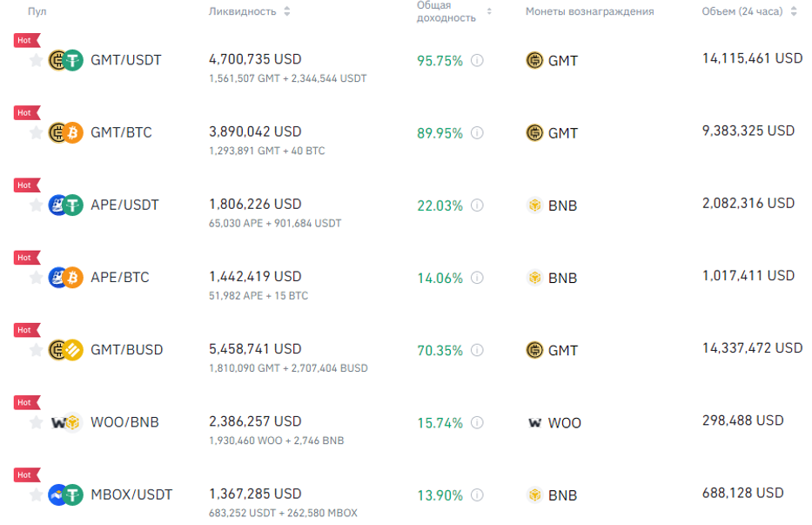This screenshot has height=525, width=812.
Task: Open the GMT/BUSD pool
Action: tap(127, 350)
